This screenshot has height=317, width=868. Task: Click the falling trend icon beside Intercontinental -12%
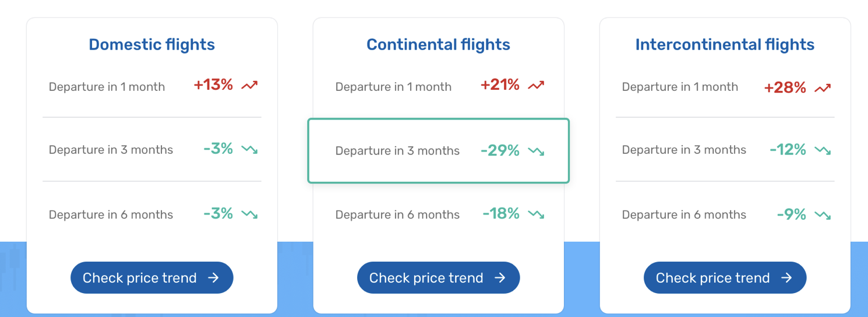pyautogui.click(x=823, y=150)
